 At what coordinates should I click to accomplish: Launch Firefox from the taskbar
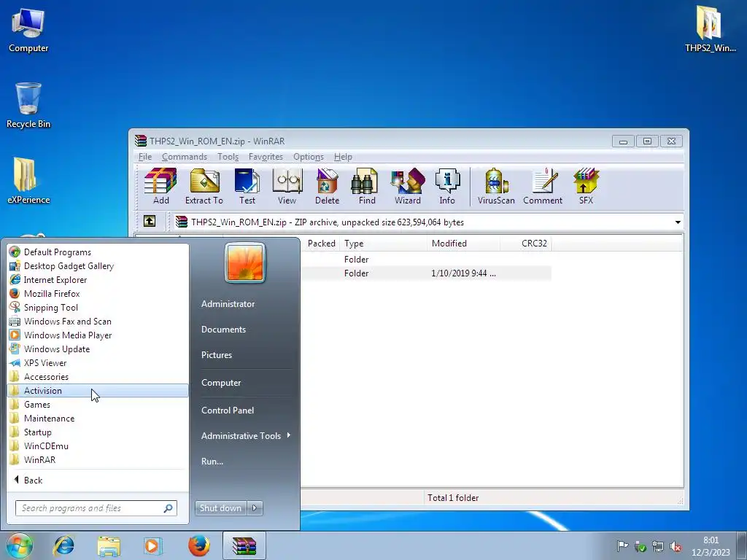point(198,545)
